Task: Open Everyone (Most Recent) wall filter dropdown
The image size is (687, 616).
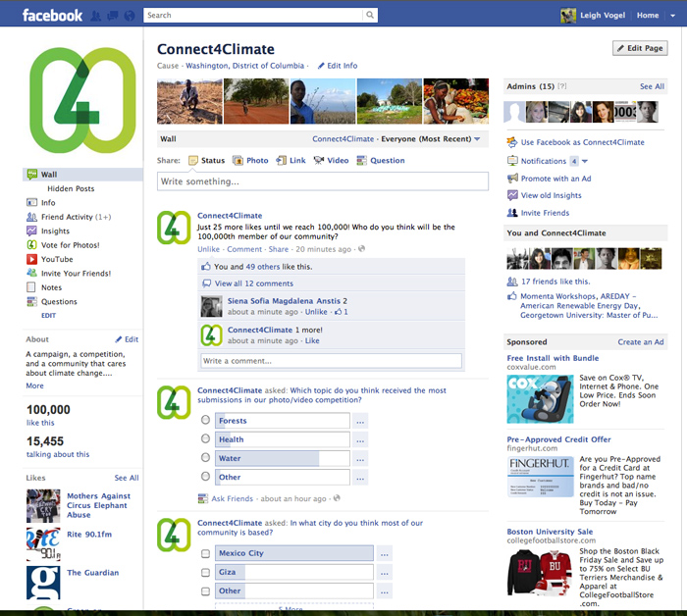Action: pos(477,138)
